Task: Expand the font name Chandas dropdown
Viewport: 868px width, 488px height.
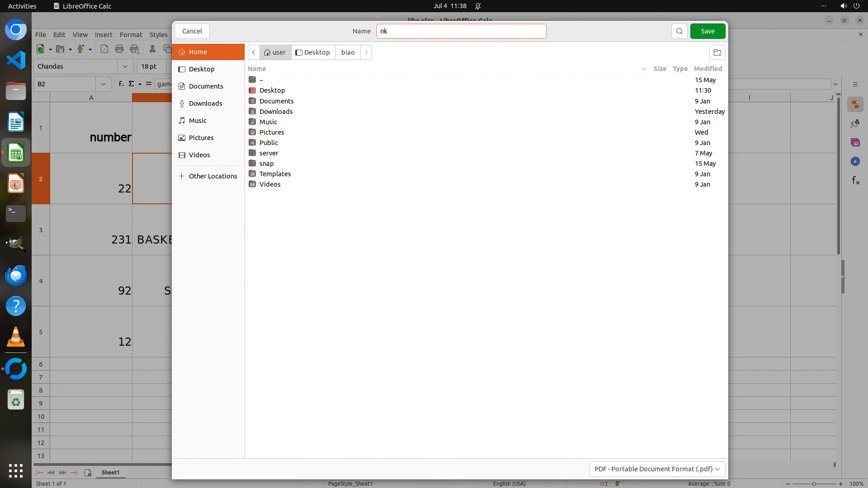Action: (125, 66)
